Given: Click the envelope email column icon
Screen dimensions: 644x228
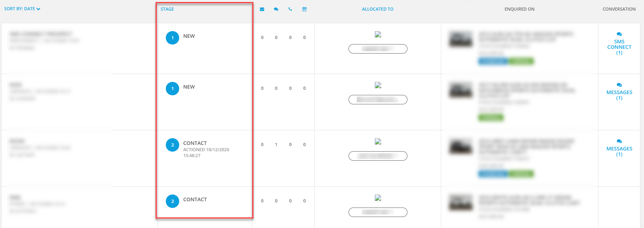Looking at the screenshot, I should point(262,9).
